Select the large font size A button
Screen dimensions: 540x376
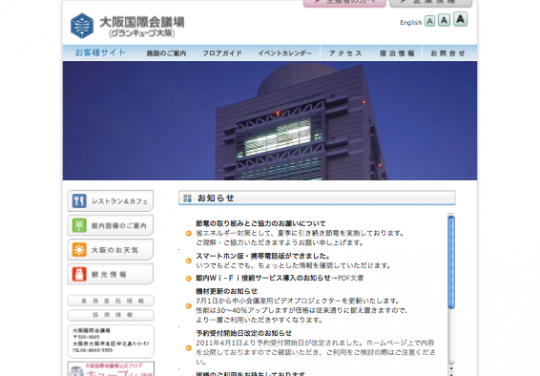[460, 19]
